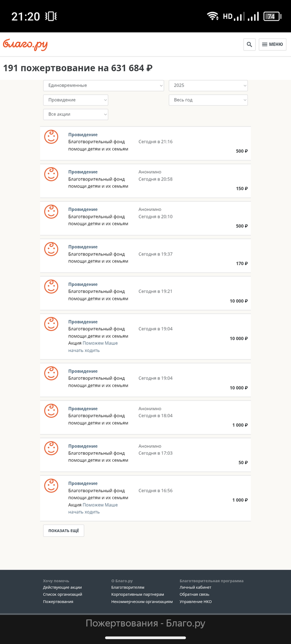Image resolution: width=291 pixels, height=644 pixels.
Task: Click smiley icon of 21:16 donation
Action: click(x=51, y=137)
